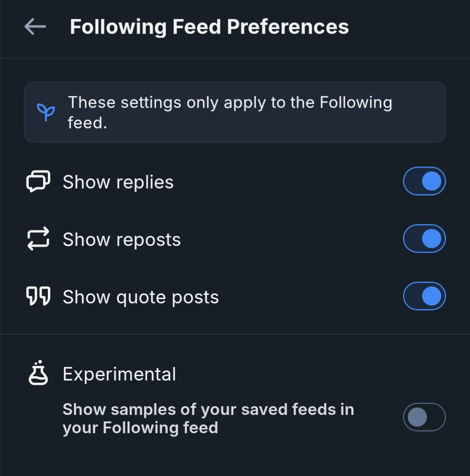Enable saved feeds samples toggle
The width and height of the screenshot is (470, 476).
coord(424,417)
